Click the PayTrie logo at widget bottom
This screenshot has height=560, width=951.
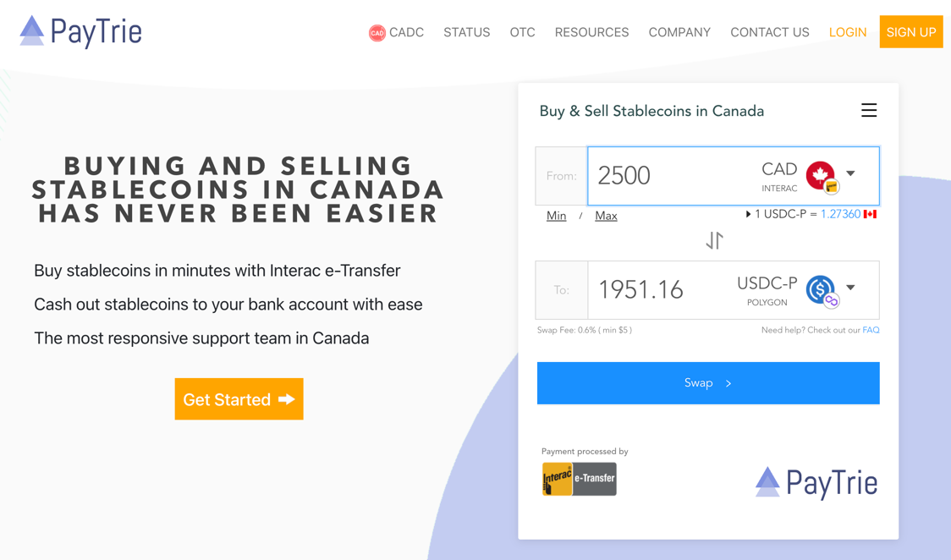816,482
